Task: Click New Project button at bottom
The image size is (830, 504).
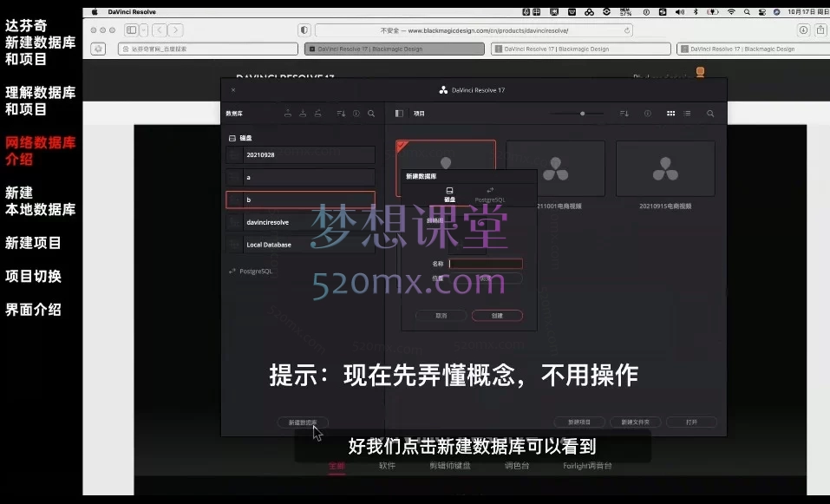Action: pyautogui.click(x=579, y=422)
